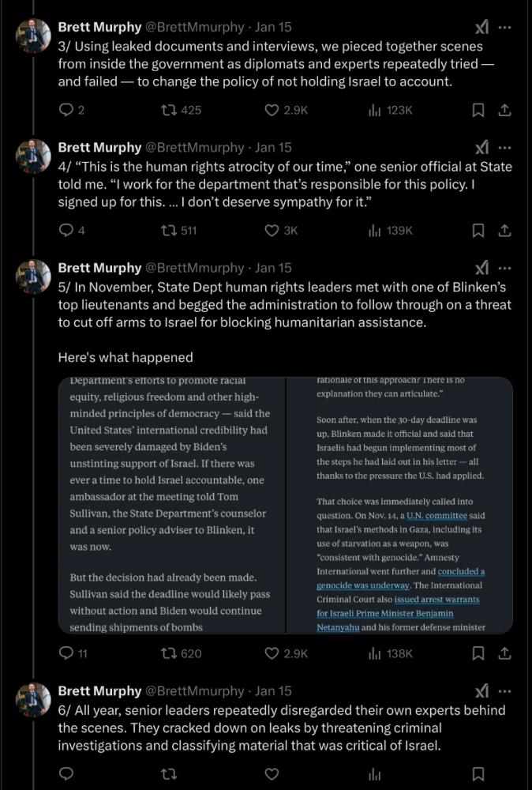Open more options menu on tweet 5/
532x790 pixels.
(505, 268)
